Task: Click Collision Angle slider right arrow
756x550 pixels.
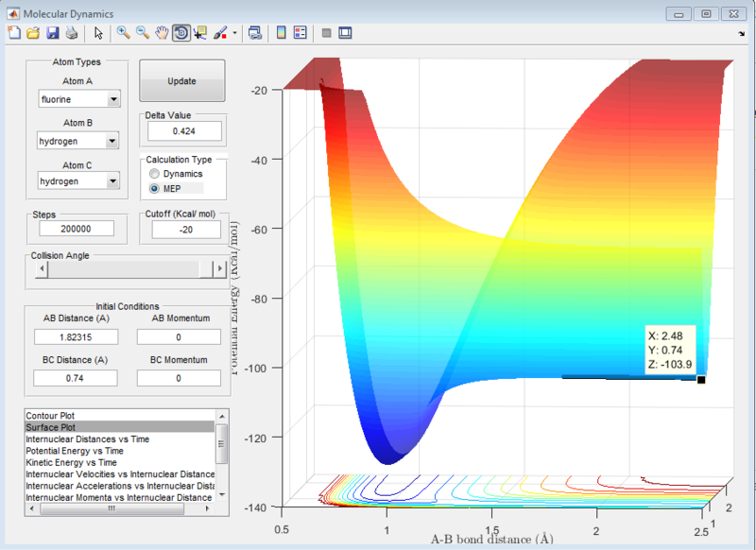Action: pos(220,268)
